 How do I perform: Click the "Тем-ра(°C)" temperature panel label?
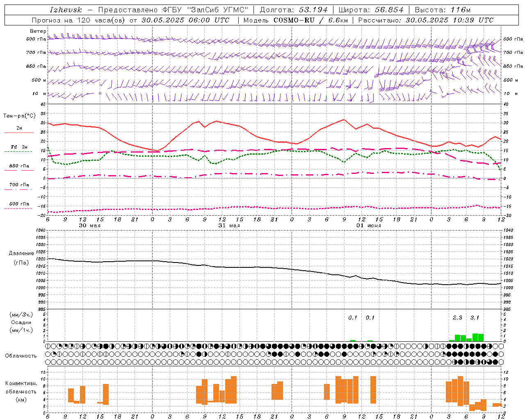[x=19, y=116]
